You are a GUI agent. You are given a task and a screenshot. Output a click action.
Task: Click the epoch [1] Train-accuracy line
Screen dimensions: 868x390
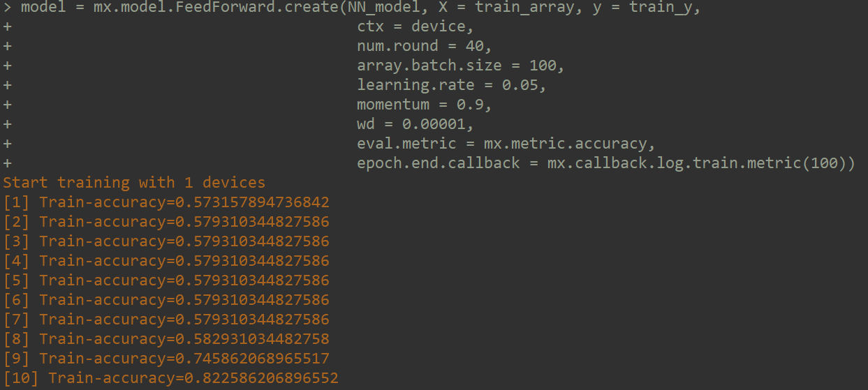(166, 202)
